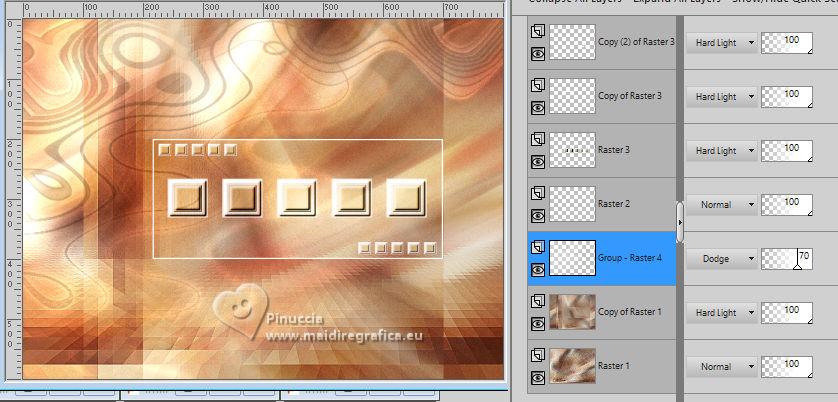This screenshot has height=402, width=838.
Task: Click the layer icon of Copy of Raster 1
Action: pos(538,302)
